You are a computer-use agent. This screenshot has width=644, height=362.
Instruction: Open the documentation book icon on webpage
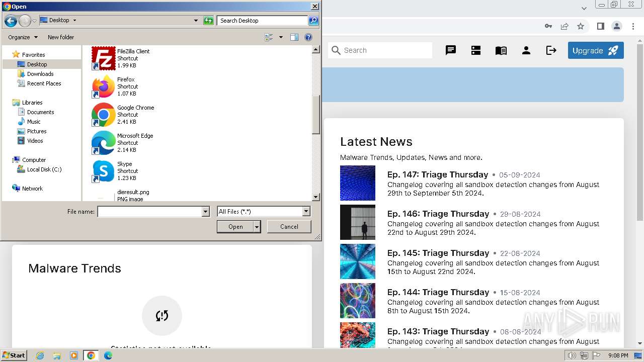click(x=501, y=50)
